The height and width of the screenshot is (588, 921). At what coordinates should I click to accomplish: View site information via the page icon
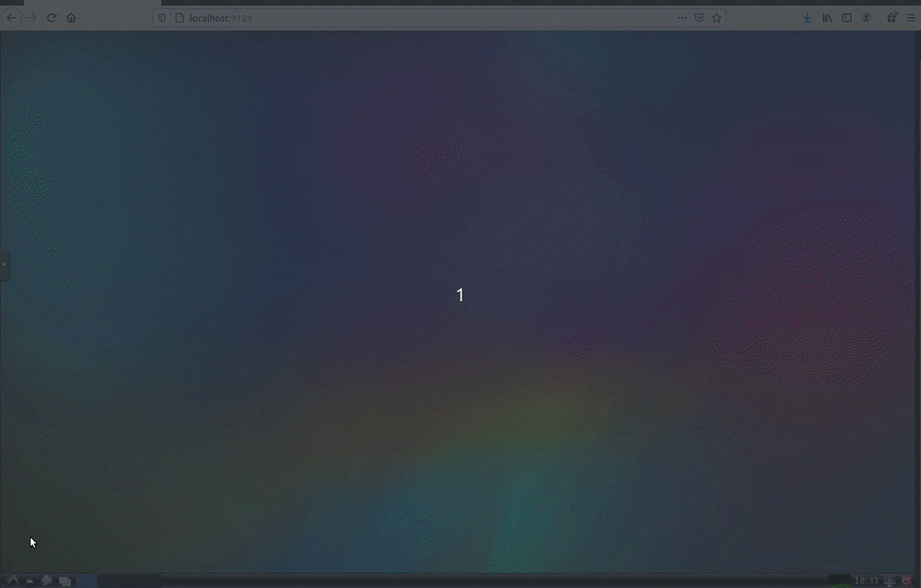coord(178,17)
